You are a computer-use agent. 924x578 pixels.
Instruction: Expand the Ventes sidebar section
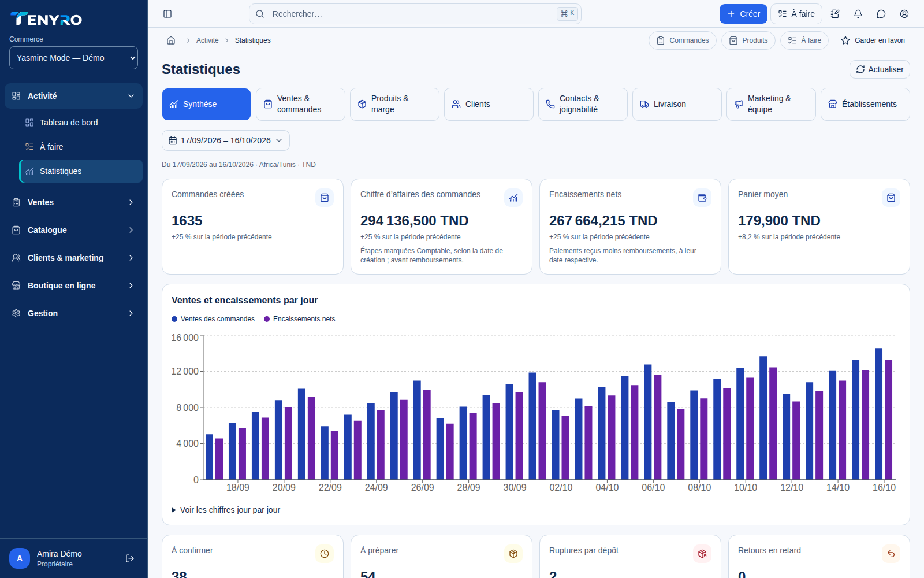click(x=73, y=202)
